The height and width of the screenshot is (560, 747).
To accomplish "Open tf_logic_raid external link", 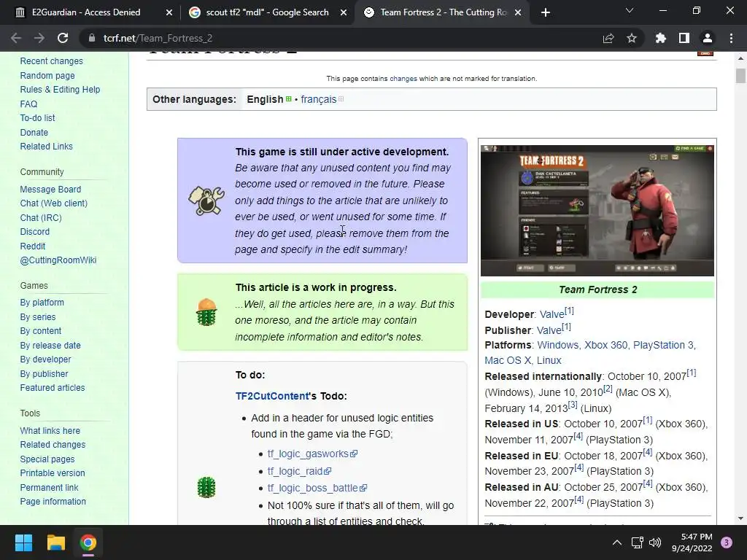I will 299,471.
